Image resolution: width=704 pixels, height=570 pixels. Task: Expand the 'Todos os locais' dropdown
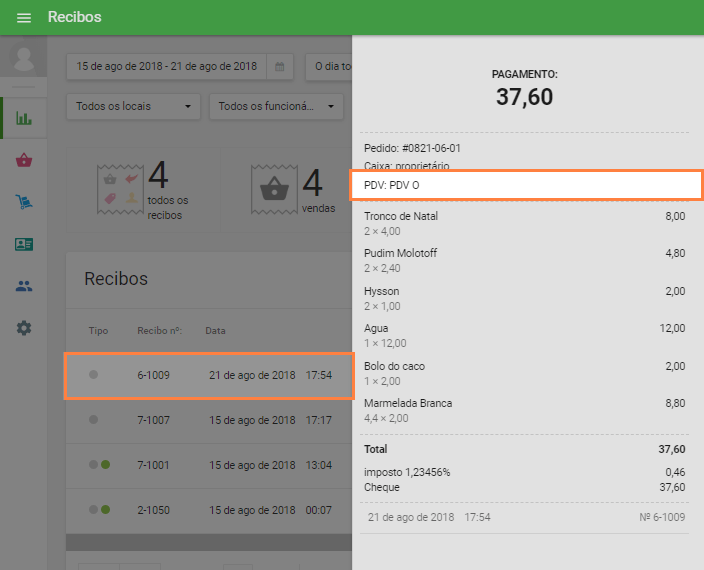click(x=134, y=107)
